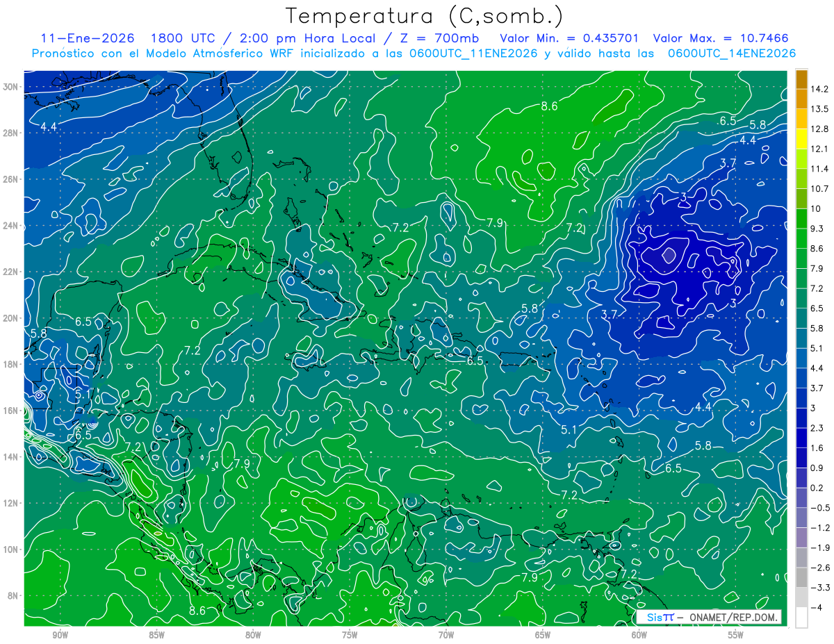Click the "90W" longitude axis label
Viewport: 834px width, 644px height.
(60, 634)
